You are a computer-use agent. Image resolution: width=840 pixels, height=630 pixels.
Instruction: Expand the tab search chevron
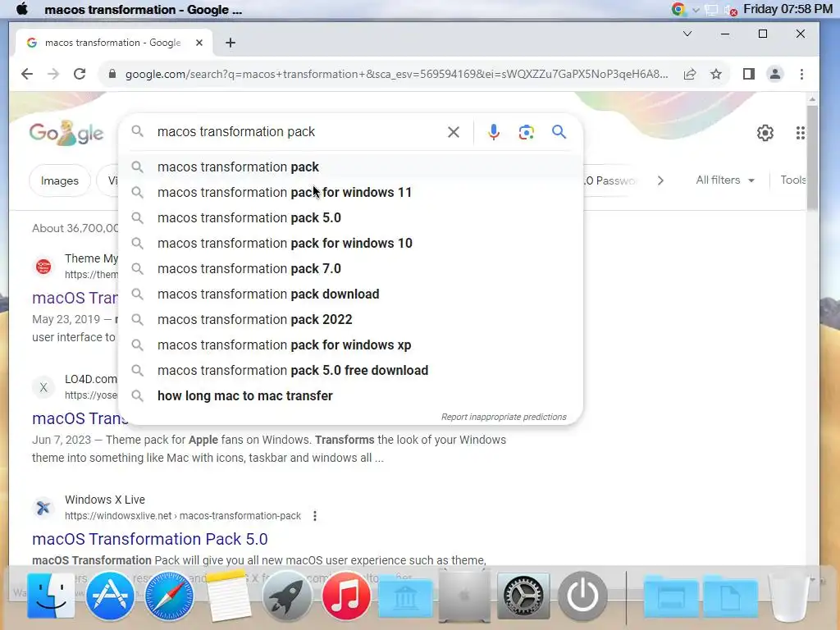(x=687, y=34)
